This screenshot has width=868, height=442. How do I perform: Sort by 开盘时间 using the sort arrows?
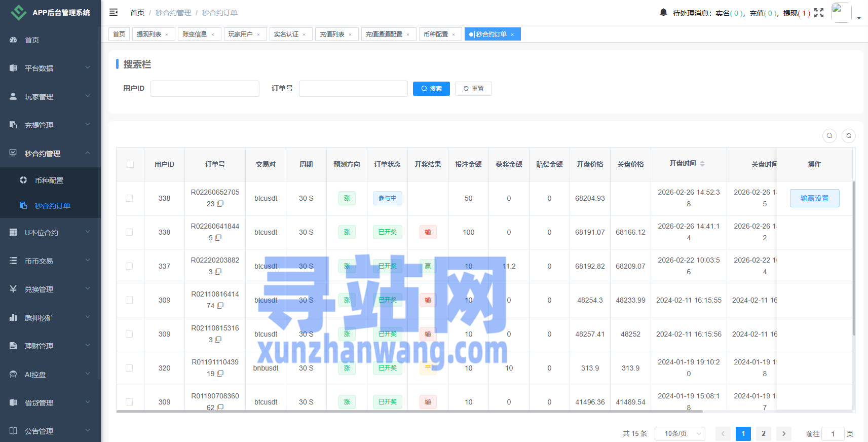pos(702,164)
